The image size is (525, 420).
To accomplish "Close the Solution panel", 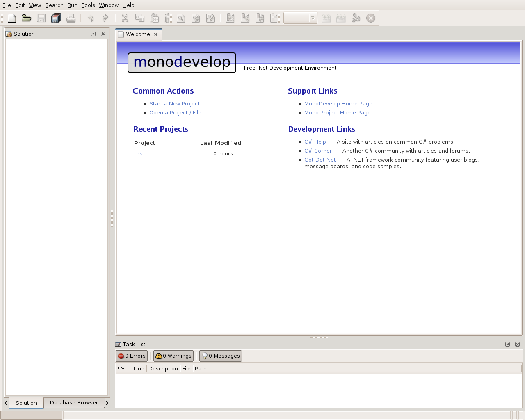I will tap(103, 34).
